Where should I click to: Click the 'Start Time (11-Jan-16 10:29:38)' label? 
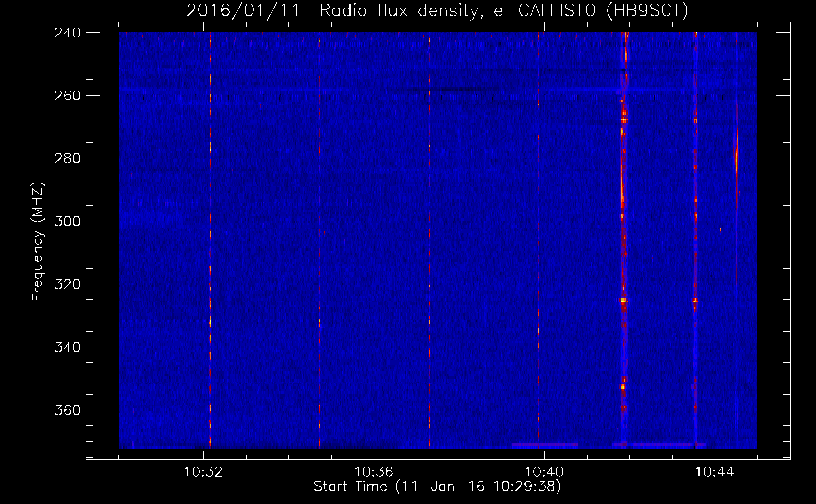click(437, 487)
